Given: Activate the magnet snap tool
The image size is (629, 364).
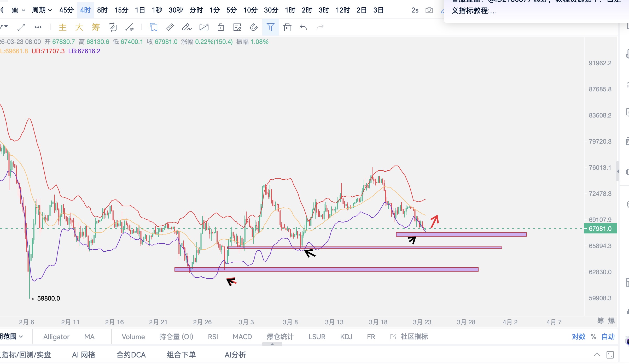Looking at the screenshot, I should pyautogui.click(x=254, y=27).
